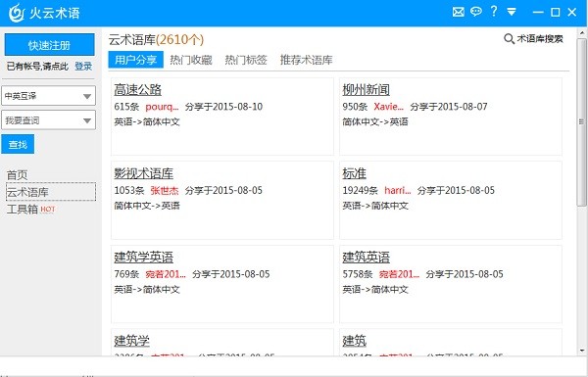This screenshot has height=377, width=588.
Task: Click the 我要查词 search combo box
Action: click(x=49, y=120)
